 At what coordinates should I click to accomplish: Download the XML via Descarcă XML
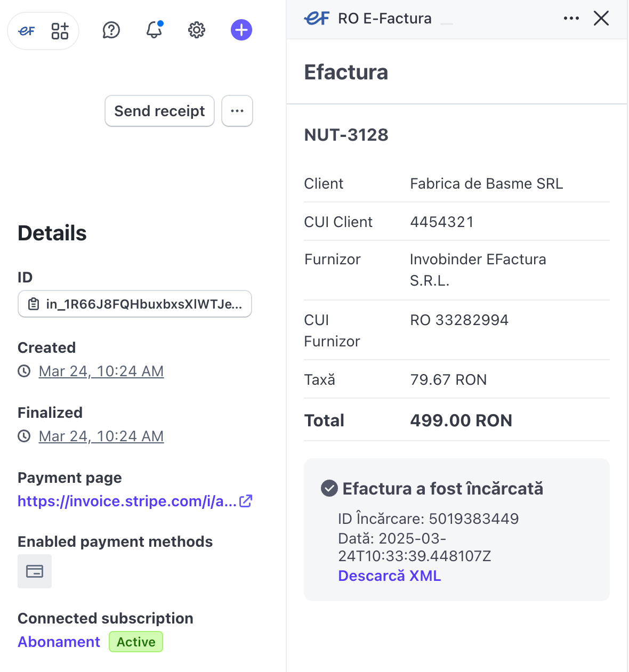pyautogui.click(x=390, y=576)
